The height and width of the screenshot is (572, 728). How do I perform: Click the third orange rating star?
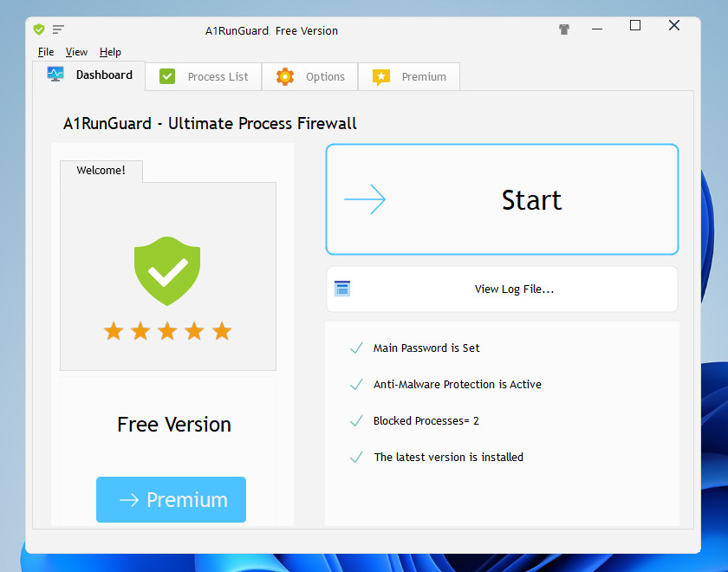click(x=167, y=331)
